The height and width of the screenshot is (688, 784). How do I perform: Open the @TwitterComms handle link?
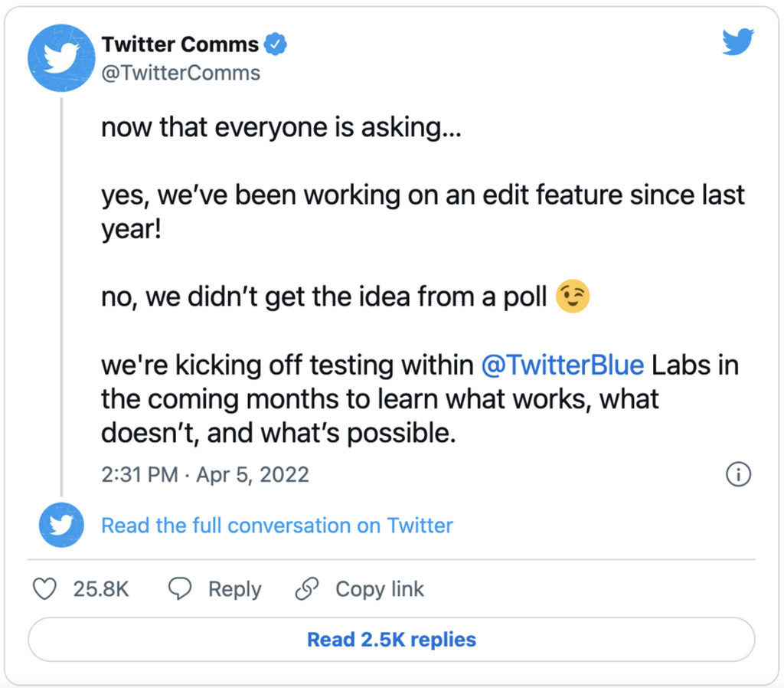click(x=181, y=73)
